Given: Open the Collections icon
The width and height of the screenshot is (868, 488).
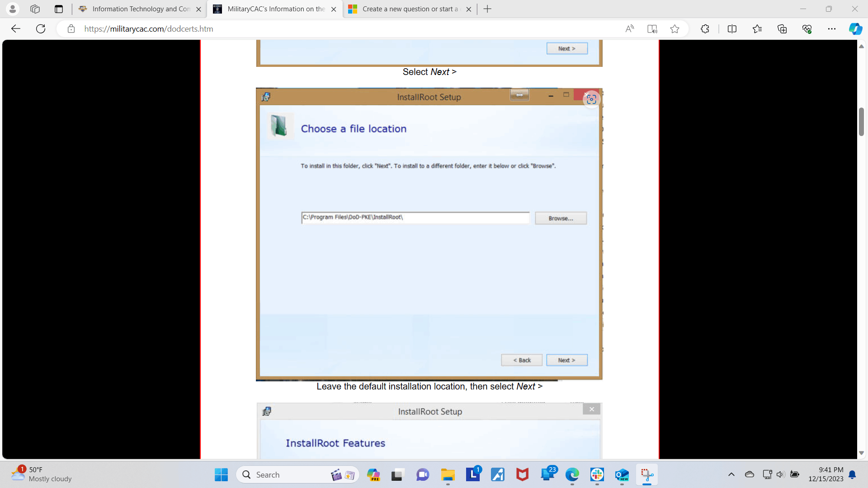Looking at the screenshot, I should pos(782,29).
